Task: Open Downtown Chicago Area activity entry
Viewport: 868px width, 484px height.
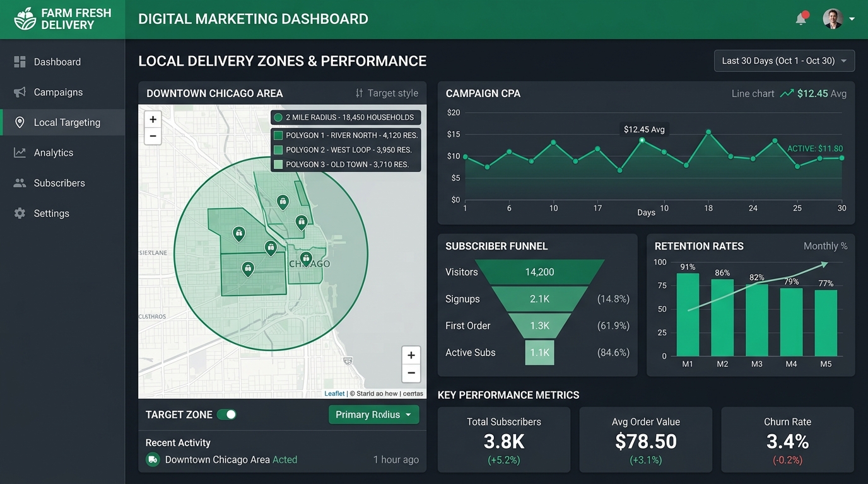Action: tap(282, 459)
